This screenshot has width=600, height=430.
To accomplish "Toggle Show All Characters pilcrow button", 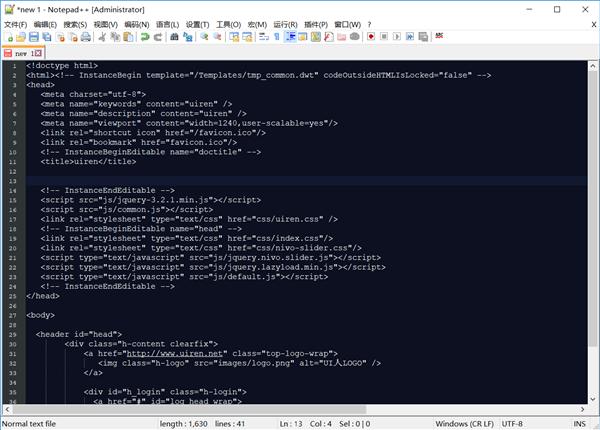I will pyautogui.click(x=277, y=37).
